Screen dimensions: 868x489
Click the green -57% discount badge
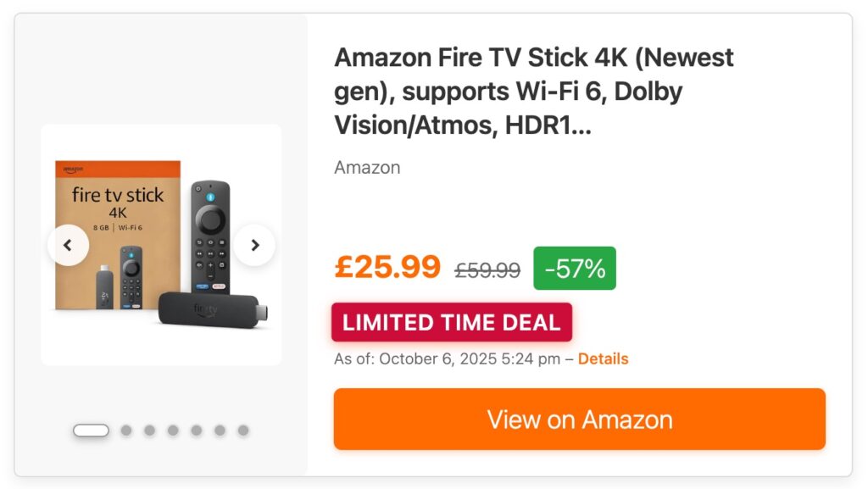tap(575, 269)
